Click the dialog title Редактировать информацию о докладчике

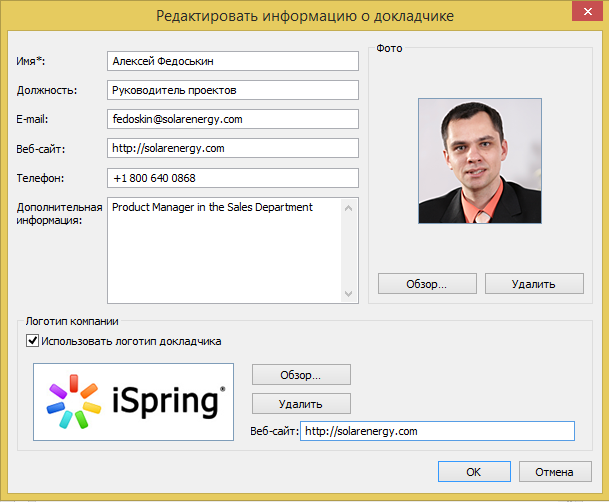(305, 16)
